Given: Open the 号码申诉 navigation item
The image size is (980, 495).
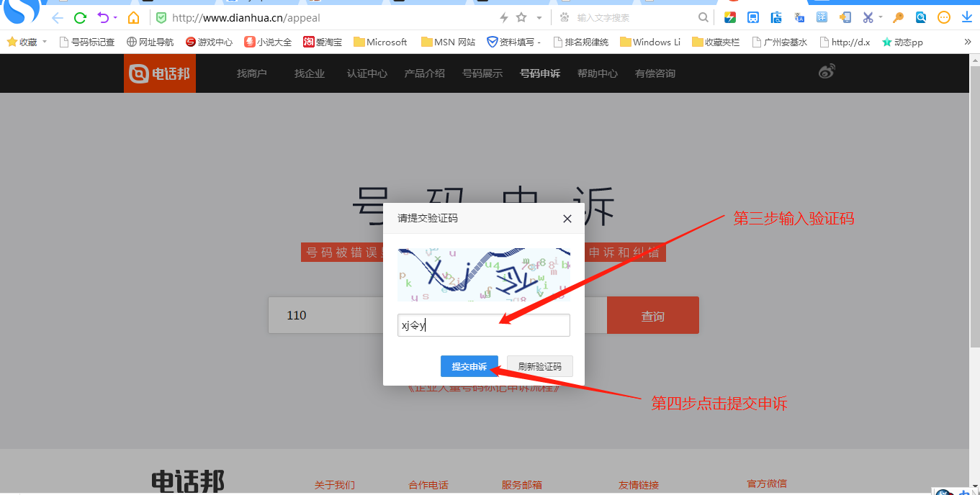Looking at the screenshot, I should coord(539,73).
